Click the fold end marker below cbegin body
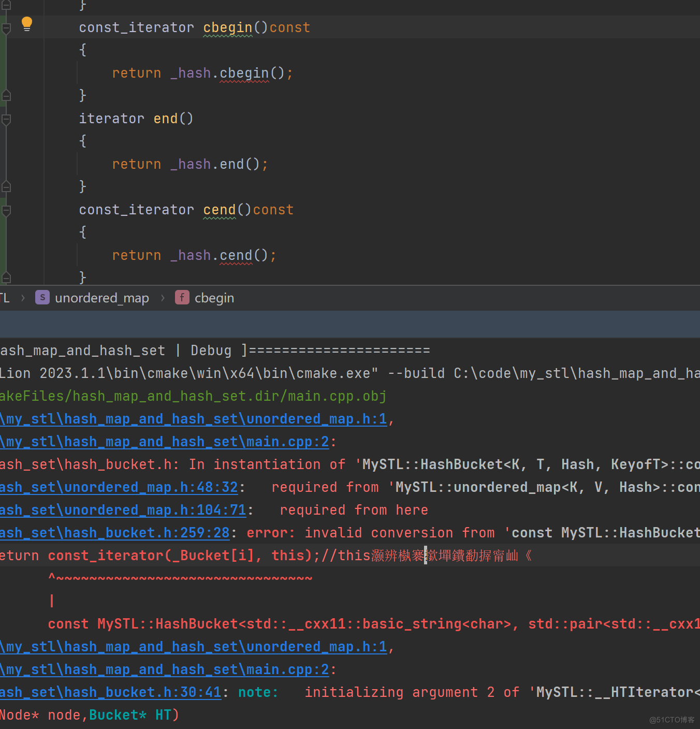The image size is (700, 729). [x=7, y=95]
